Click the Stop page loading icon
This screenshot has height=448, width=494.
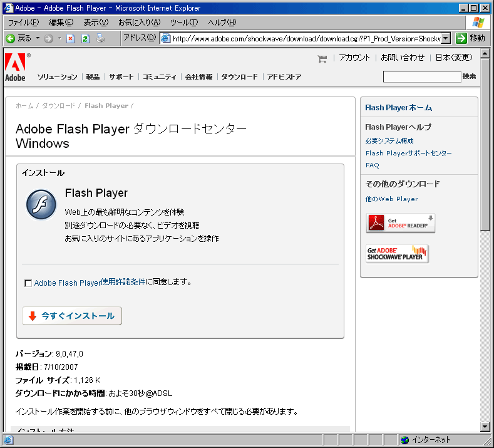(x=70, y=38)
